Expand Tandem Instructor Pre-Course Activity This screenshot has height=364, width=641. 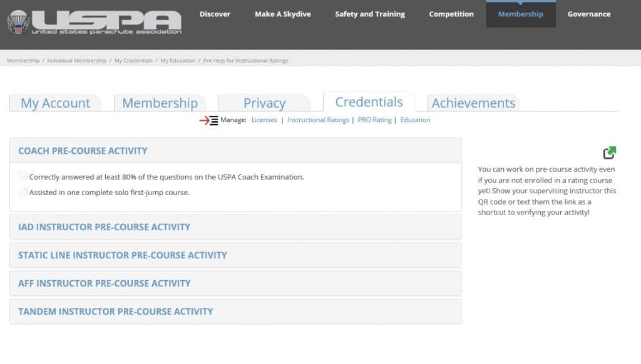pos(235,311)
